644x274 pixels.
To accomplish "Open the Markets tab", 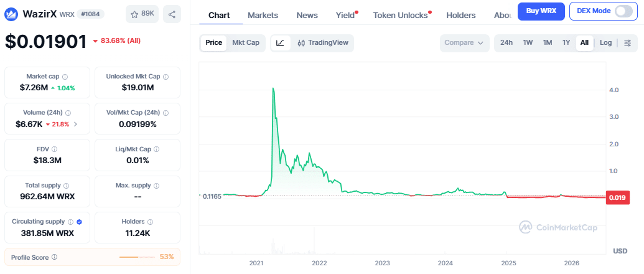I will click(x=263, y=15).
